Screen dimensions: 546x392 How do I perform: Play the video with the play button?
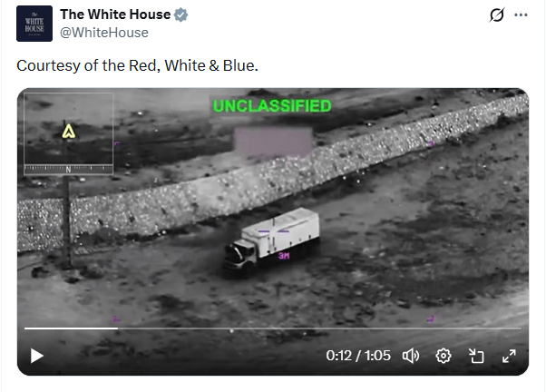(37, 356)
